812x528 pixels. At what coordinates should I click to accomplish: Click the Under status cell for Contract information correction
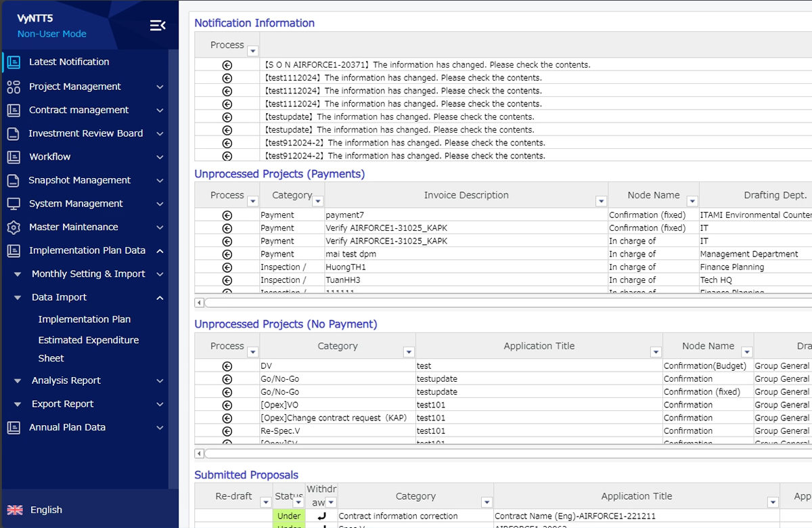click(289, 516)
